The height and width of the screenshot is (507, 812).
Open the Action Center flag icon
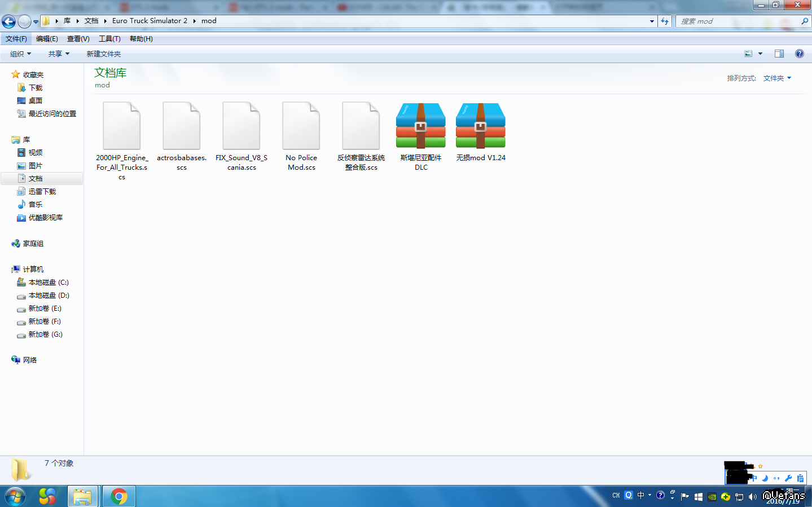coord(685,497)
